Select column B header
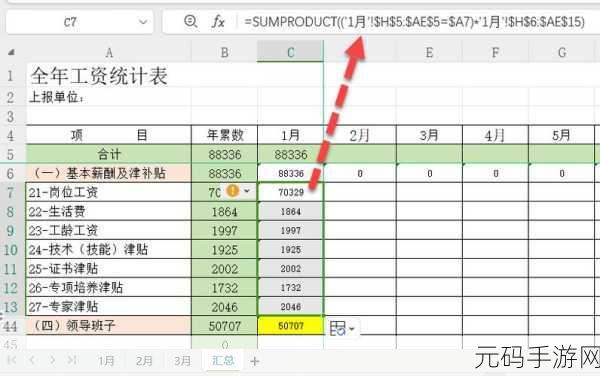The image size is (600, 376). pyautogui.click(x=225, y=52)
